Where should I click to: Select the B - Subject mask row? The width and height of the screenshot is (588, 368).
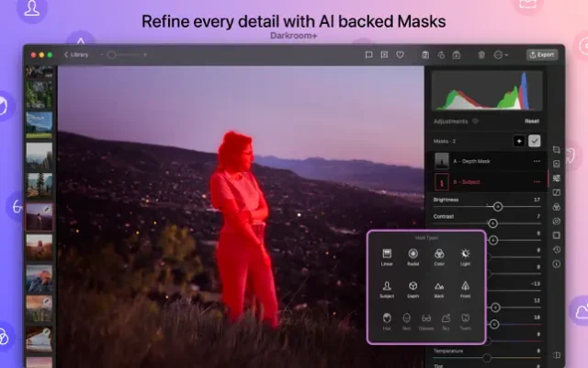(x=487, y=182)
